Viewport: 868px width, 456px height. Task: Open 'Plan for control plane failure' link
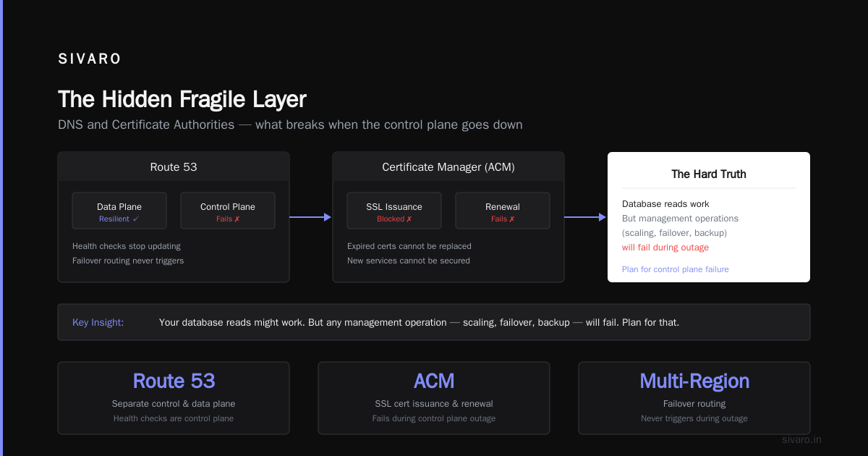[x=676, y=269]
